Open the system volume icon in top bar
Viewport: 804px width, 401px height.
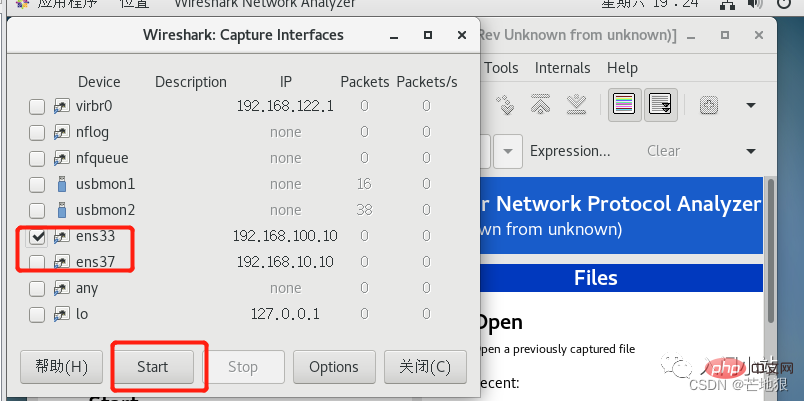coord(754,4)
